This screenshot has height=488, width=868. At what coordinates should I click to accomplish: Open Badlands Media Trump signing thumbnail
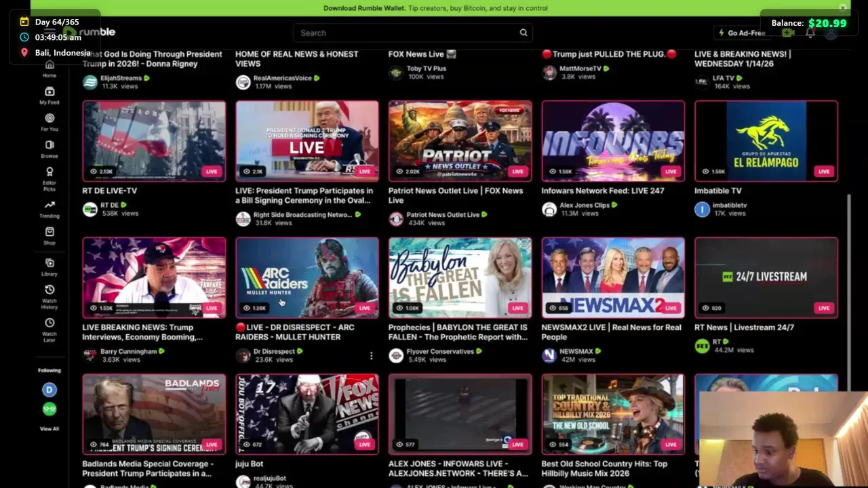154,414
